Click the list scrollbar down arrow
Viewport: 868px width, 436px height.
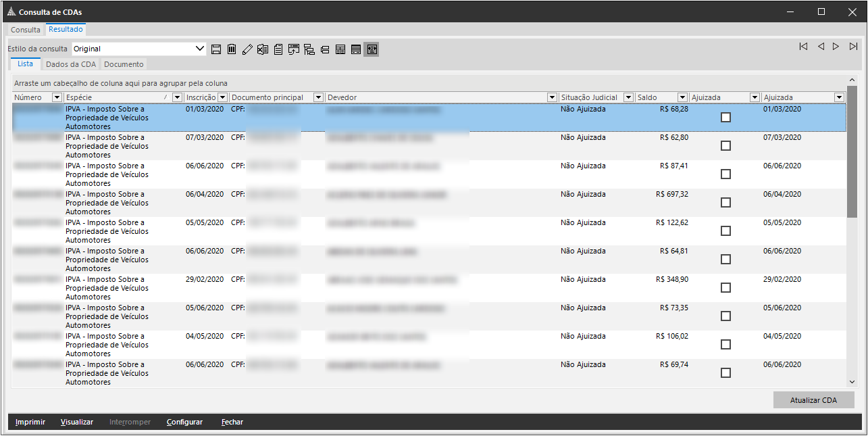point(852,381)
